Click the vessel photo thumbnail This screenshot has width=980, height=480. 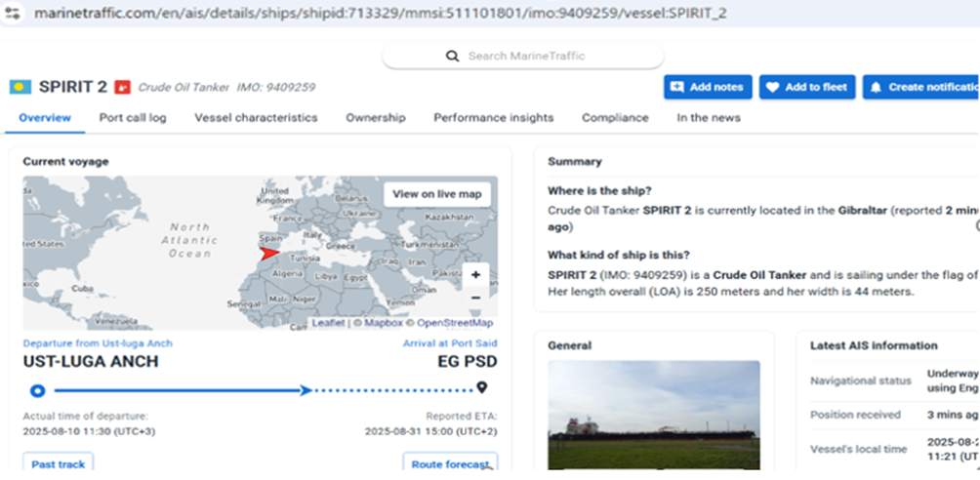(x=654, y=415)
